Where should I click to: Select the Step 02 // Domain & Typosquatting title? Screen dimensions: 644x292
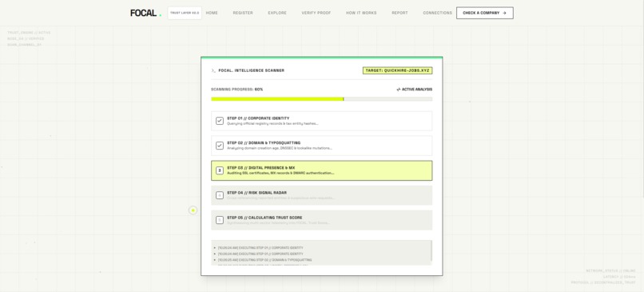tap(264, 143)
